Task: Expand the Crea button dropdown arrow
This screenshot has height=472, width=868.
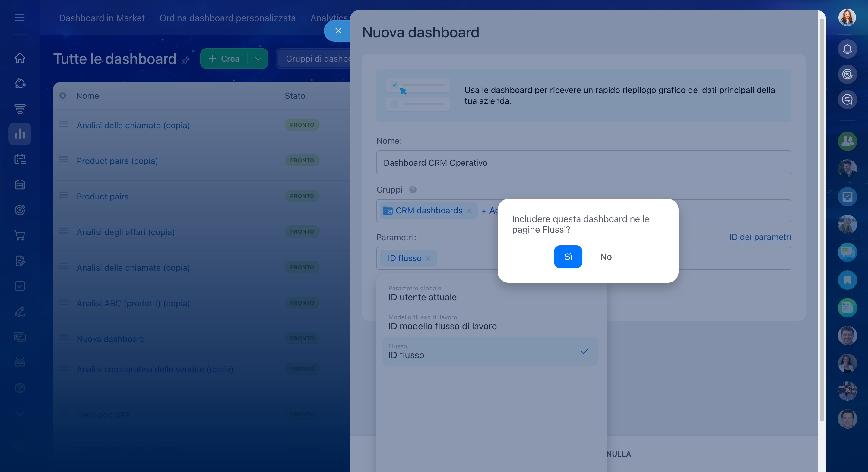Action: (258, 59)
